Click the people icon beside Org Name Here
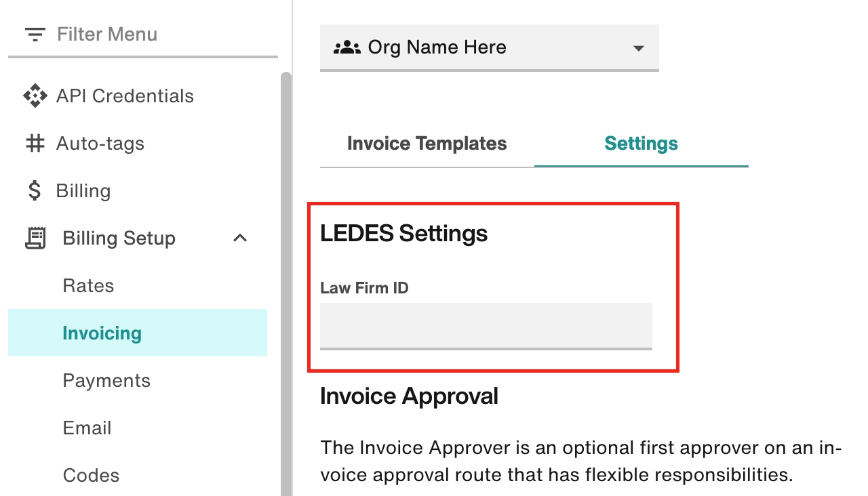Image resolution: width=868 pixels, height=496 pixels. pyautogui.click(x=347, y=47)
